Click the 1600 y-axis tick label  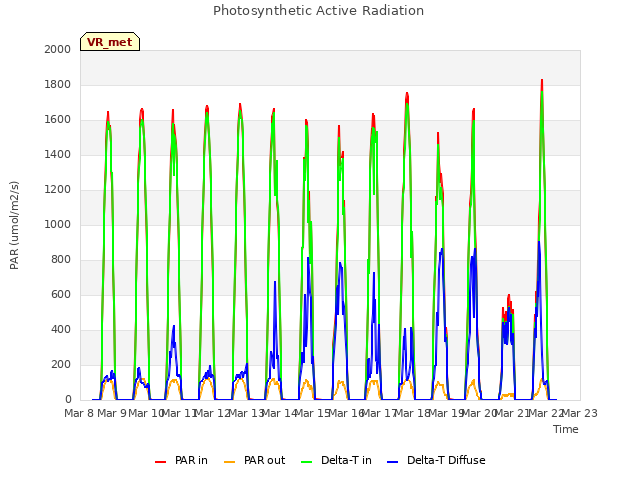(58, 120)
